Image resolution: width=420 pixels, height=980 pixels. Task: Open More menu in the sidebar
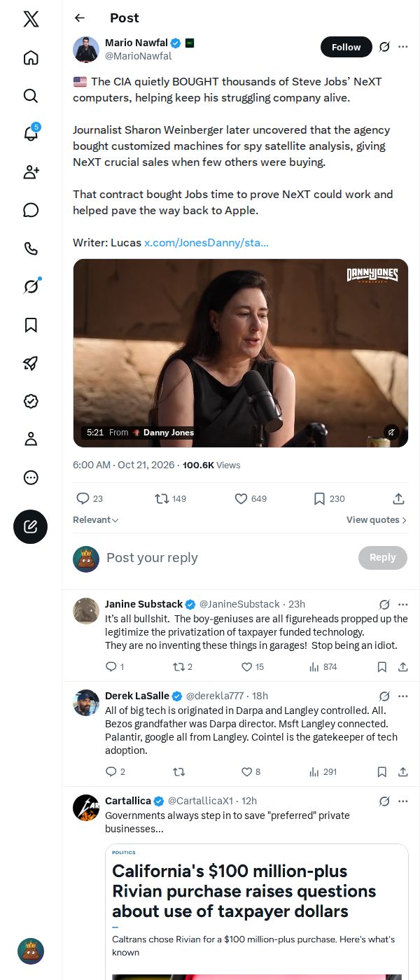pyautogui.click(x=31, y=477)
